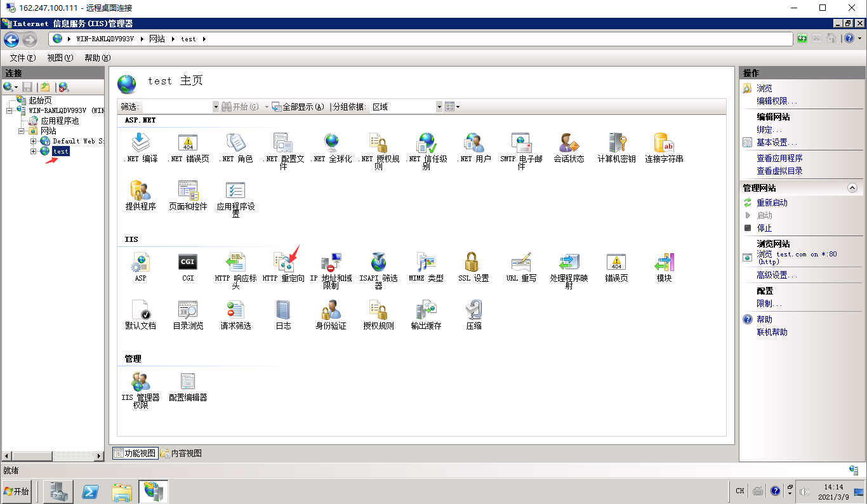Open the 文件 menu
Screen dimensions: 867x504
tap(23, 58)
